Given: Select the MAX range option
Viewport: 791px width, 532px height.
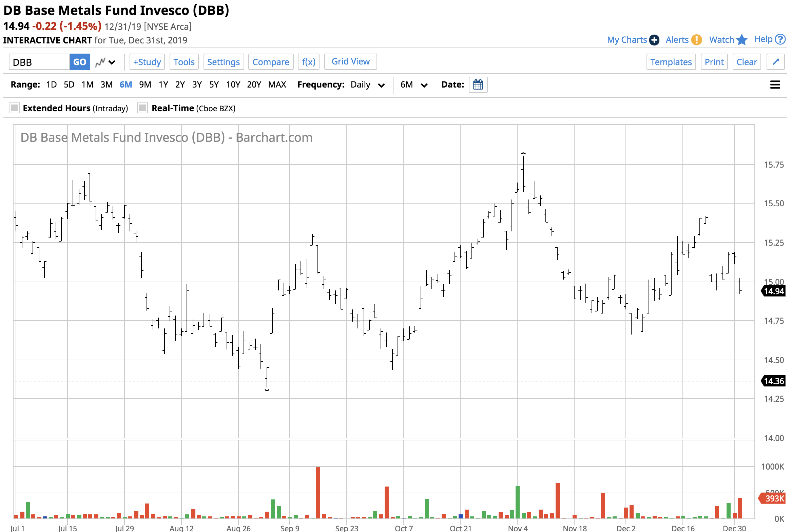Looking at the screenshot, I should coord(277,84).
